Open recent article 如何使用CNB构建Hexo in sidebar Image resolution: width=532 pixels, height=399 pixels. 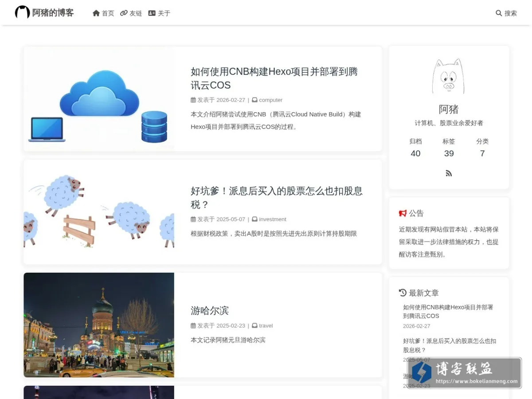click(448, 312)
